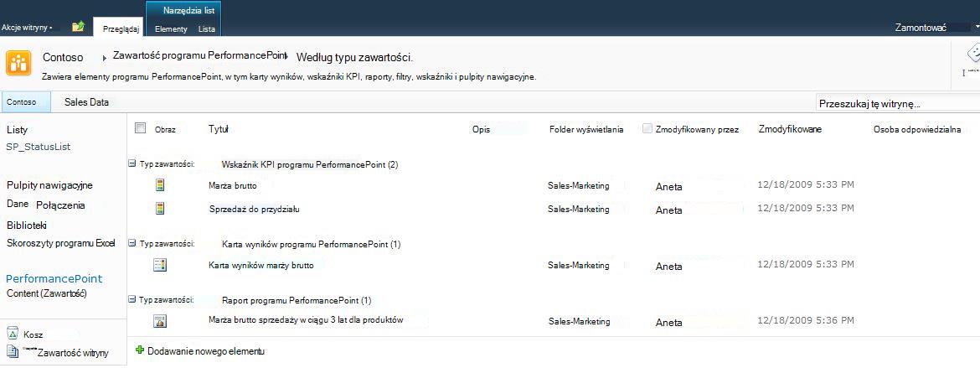This screenshot has width=980, height=368.
Task: Open the Sprzedaż do przydziału item
Action: 254,209
